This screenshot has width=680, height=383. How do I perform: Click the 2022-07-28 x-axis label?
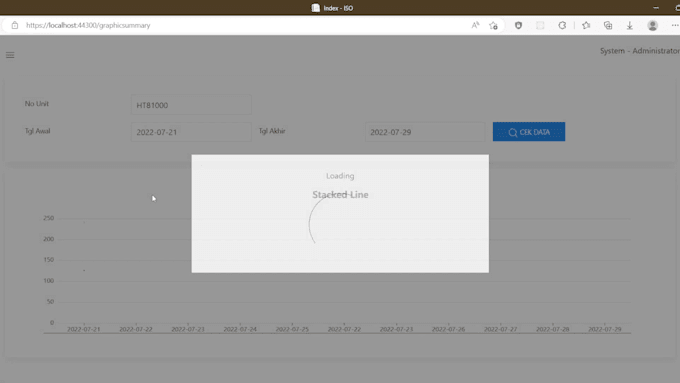pyautogui.click(x=552, y=329)
